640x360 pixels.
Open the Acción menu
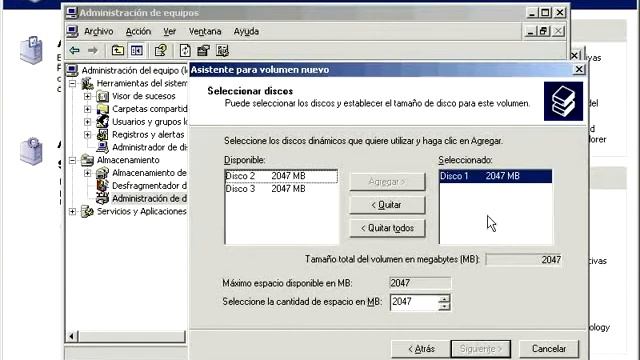click(138, 31)
